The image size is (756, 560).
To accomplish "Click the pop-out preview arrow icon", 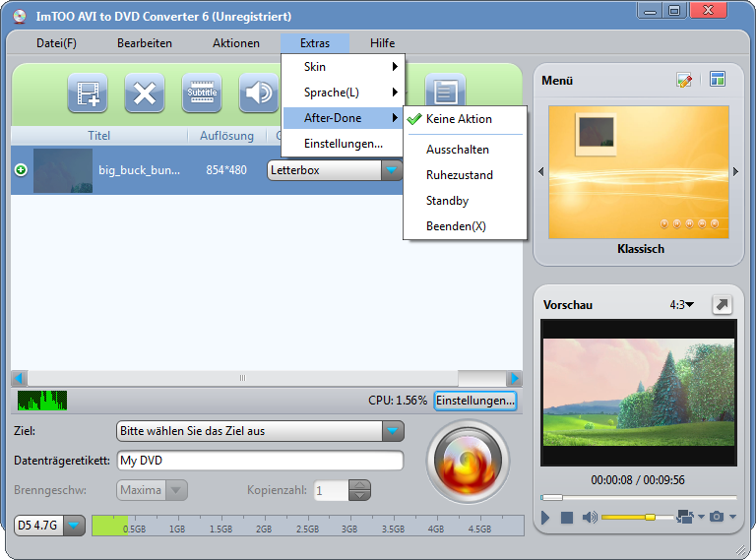I will pyautogui.click(x=722, y=304).
